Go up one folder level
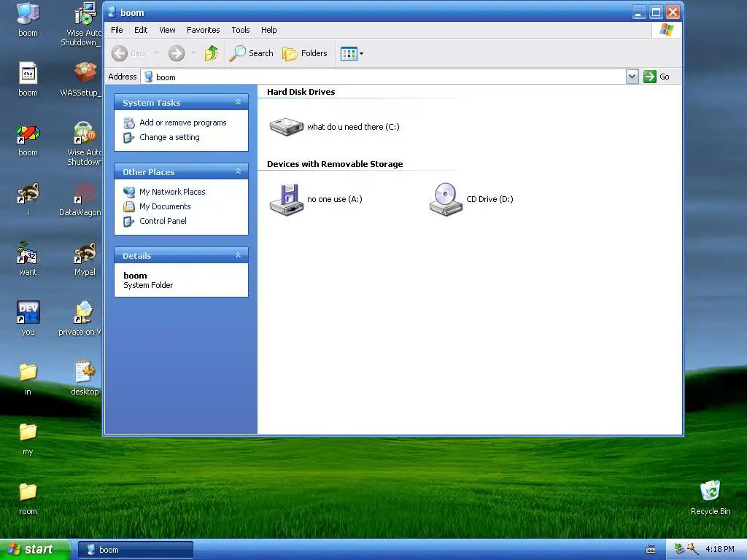The height and width of the screenshot is (560, 747). pos(212,53)
